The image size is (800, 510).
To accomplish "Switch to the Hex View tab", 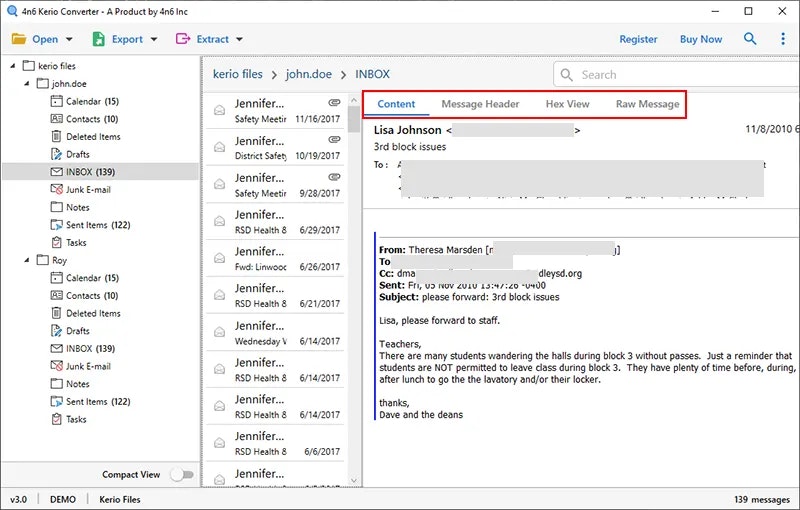I will [567, 104].
